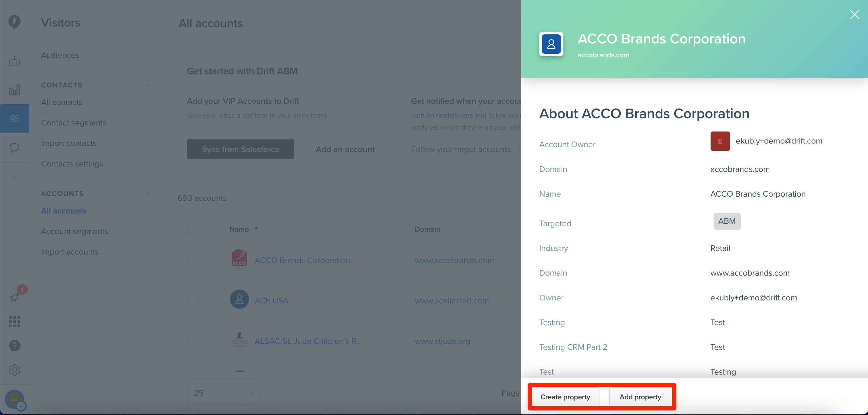868x415 pixels.
Task: Open the Turn on notifications link
Action: 442,115
